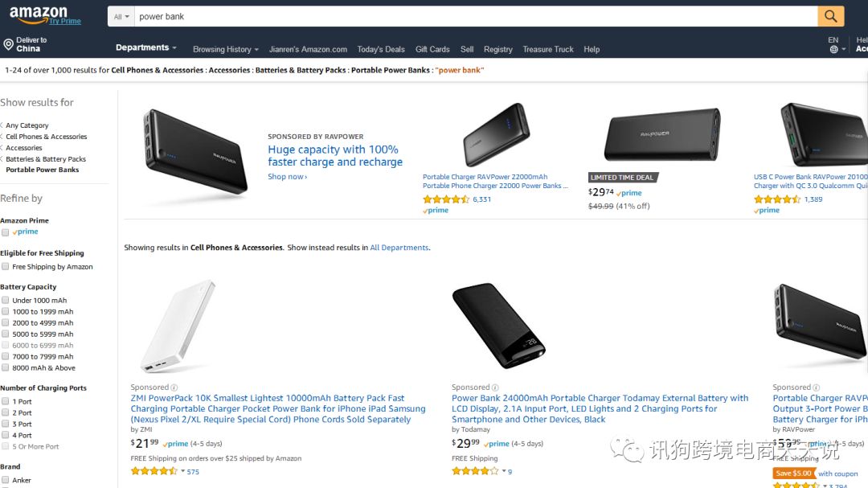
Task: Click the power bank search field
Action: [x=474, y=16]
